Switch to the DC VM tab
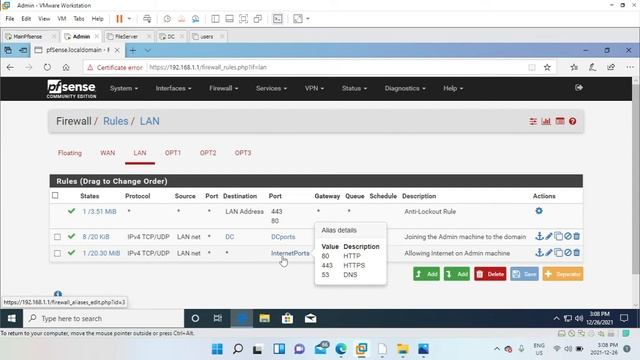640x360 pixels. click(171, 36)
